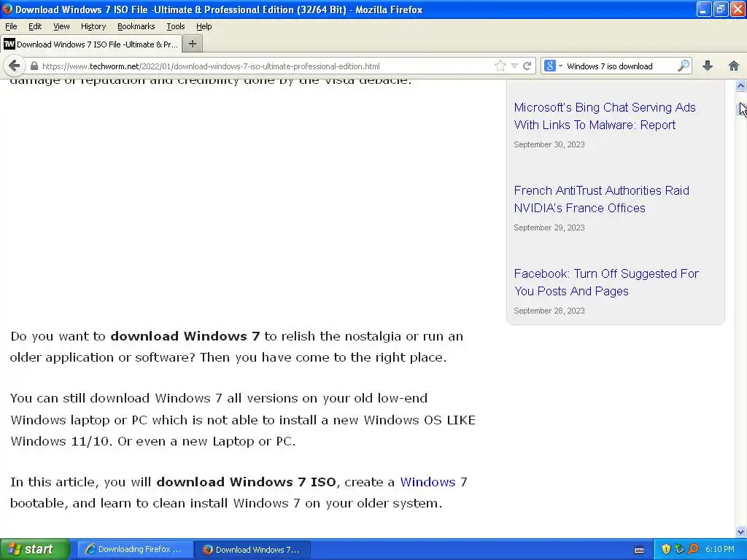Click the Firefox logo in title bar

coord(7,9)
